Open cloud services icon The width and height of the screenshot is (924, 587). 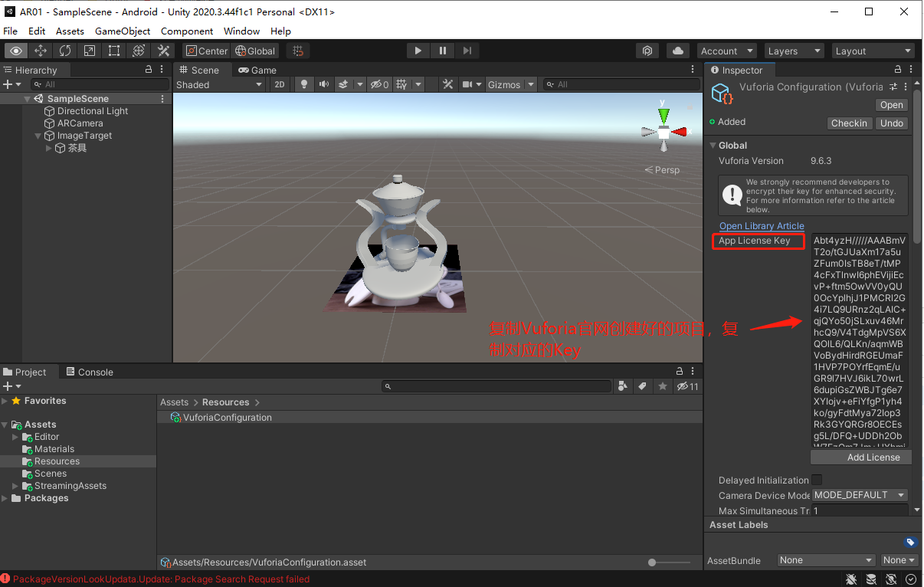(x=677, y=51)
